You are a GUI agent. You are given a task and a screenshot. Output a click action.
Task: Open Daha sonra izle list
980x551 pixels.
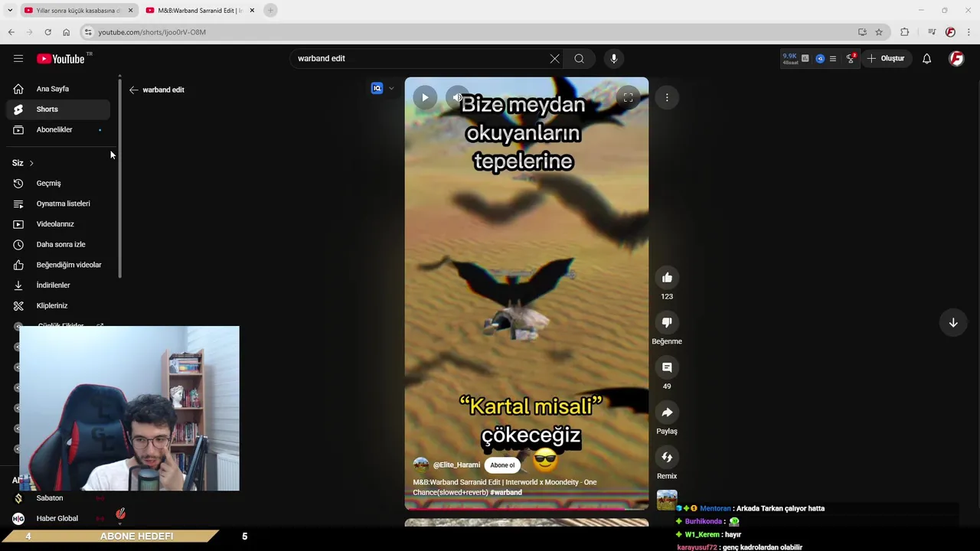click(x=58, y=244)
